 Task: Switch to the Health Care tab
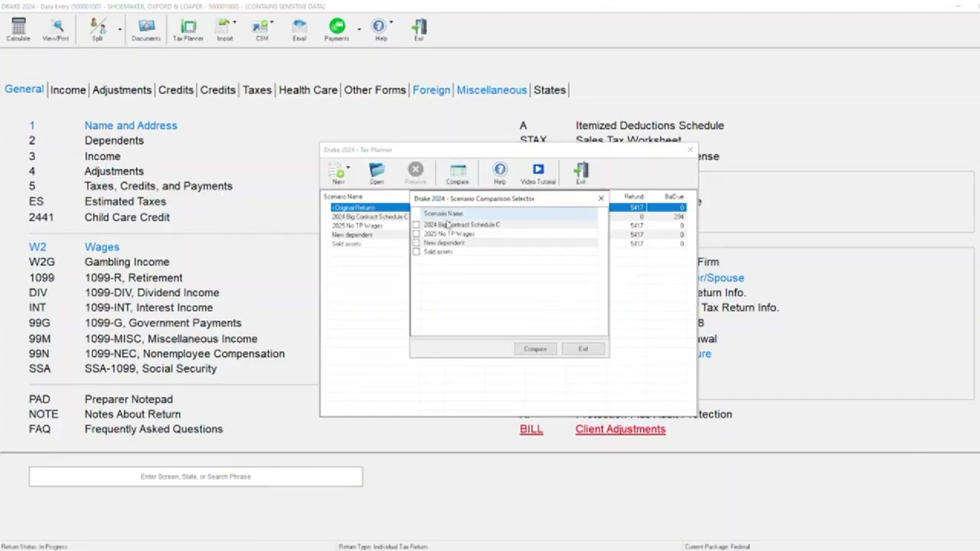pyautogui.click(x=308, y=90)
